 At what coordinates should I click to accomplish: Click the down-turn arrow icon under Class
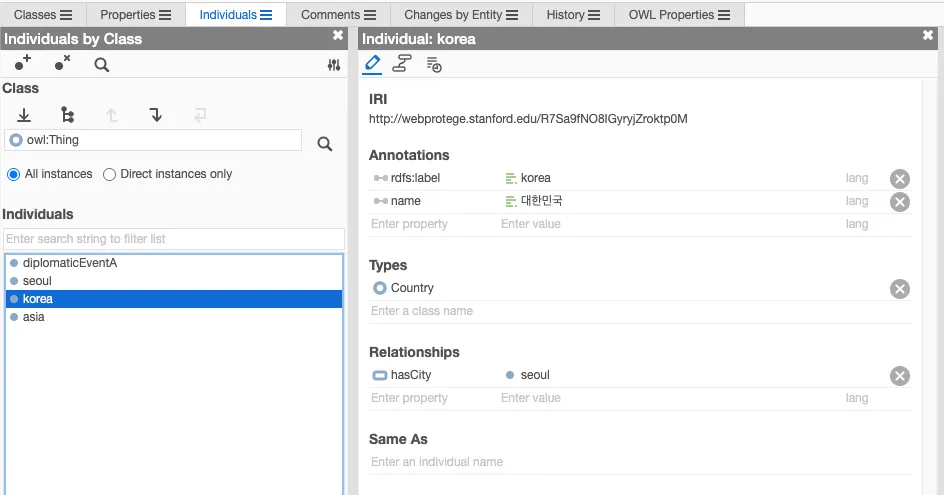coord(155,115)
